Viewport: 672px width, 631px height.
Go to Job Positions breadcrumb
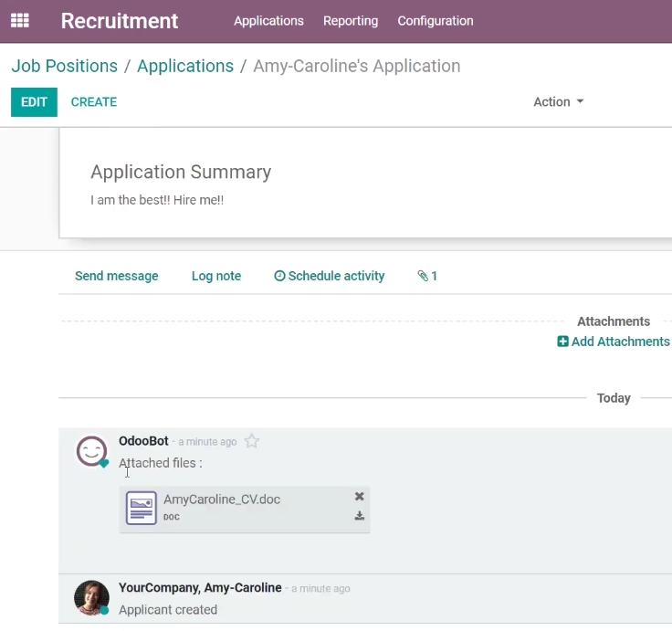64,66
